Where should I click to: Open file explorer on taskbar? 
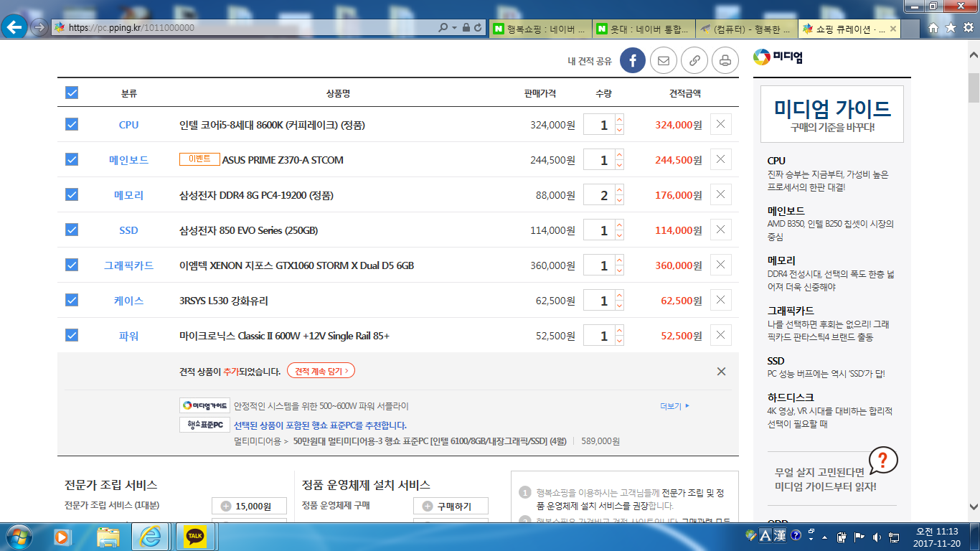coord(108,536)
